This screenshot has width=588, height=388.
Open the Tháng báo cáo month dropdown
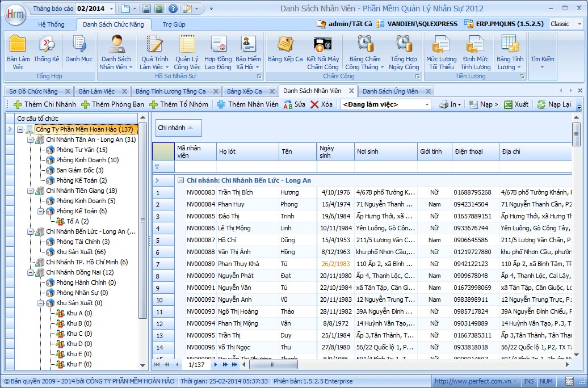click(110, 9)
